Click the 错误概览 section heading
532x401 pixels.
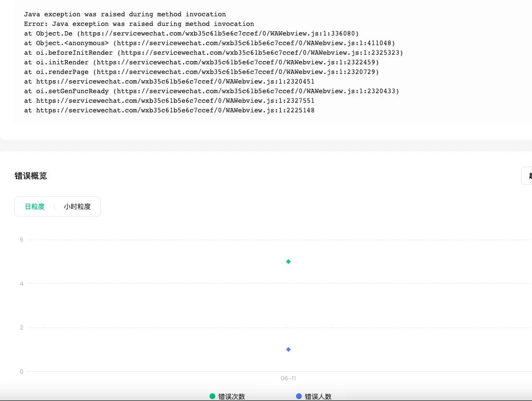click(31, 176)
